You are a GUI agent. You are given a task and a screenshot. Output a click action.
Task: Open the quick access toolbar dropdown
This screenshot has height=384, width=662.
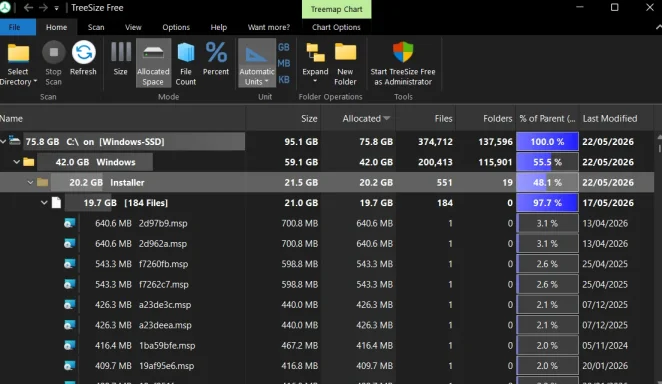[57, 8]
